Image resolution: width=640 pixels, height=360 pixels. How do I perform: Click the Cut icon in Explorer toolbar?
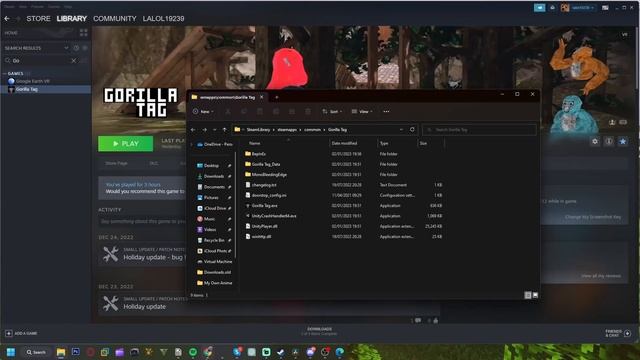click(x=228, y=111)
